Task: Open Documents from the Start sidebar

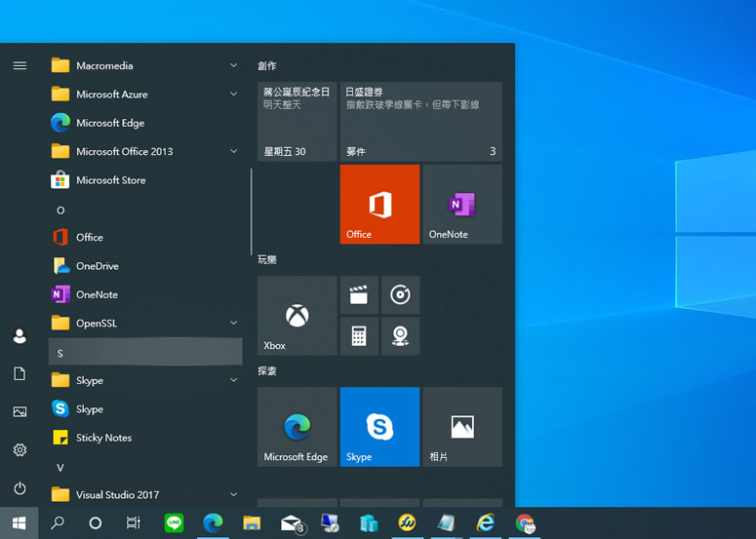Action: tap(20, 373)
